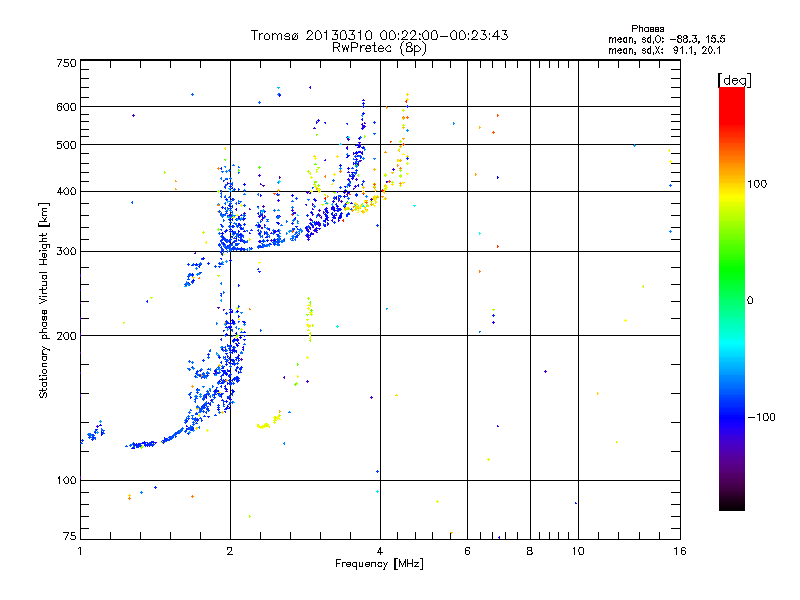Click the "Phases" heading text
The height and width of the screenshot is (600, 800).
tap(647, 29)
